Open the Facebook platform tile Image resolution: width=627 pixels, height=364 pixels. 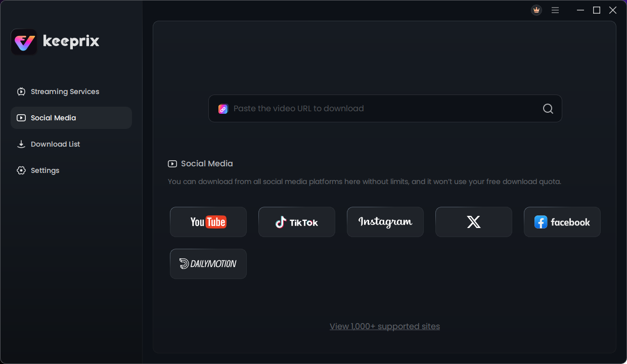(x=562, y=222)
